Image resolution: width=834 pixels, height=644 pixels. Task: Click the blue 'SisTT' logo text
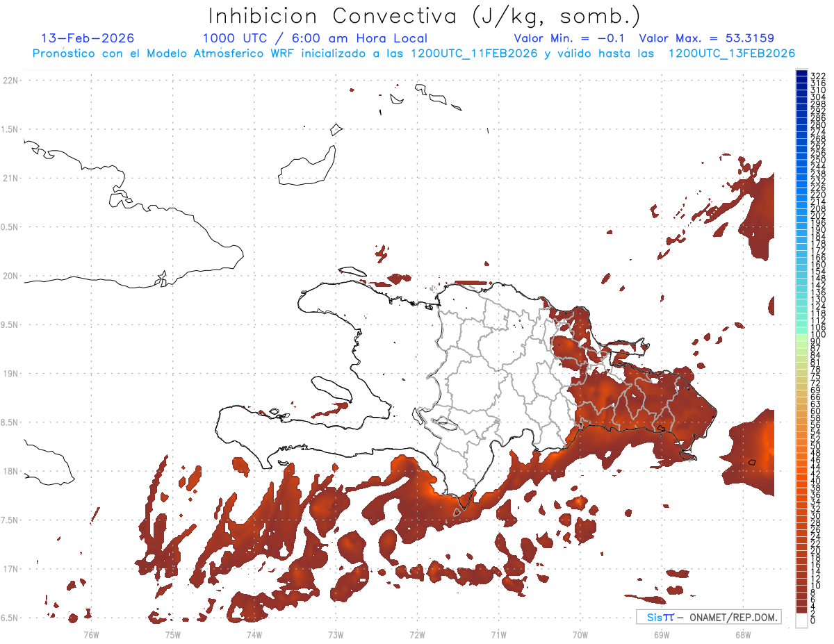point(661,617)
